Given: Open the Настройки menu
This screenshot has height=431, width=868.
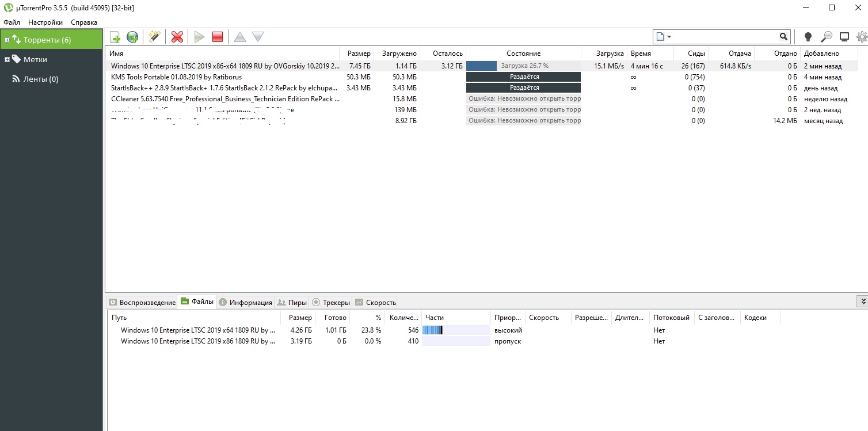Looking at the screenshot, I should [x=45, y=22].
